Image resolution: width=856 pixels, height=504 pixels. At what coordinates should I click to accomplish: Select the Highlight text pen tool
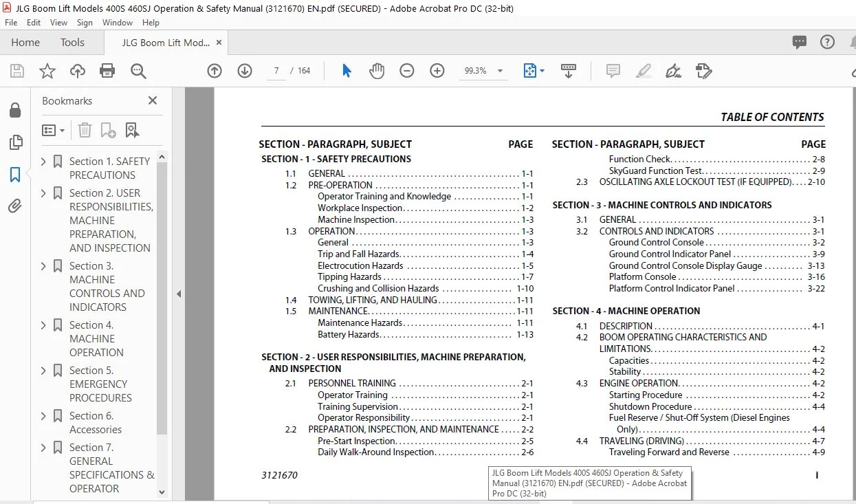coord(643,71)
